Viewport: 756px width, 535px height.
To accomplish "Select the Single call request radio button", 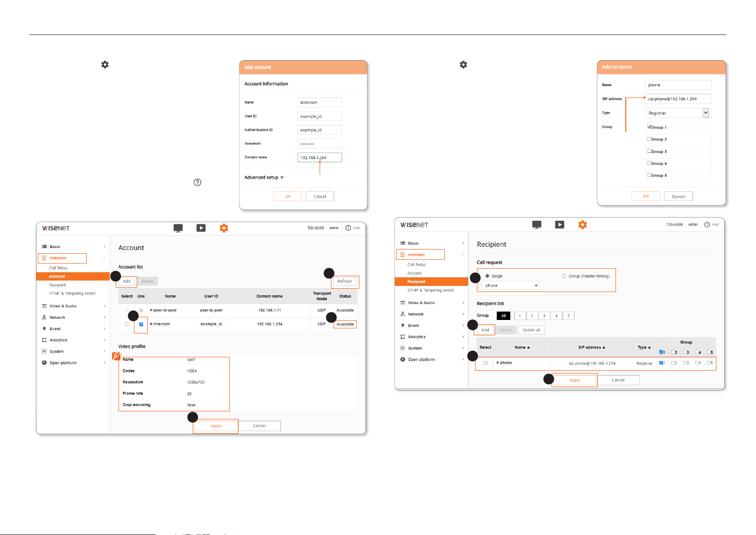I will 487,276.
